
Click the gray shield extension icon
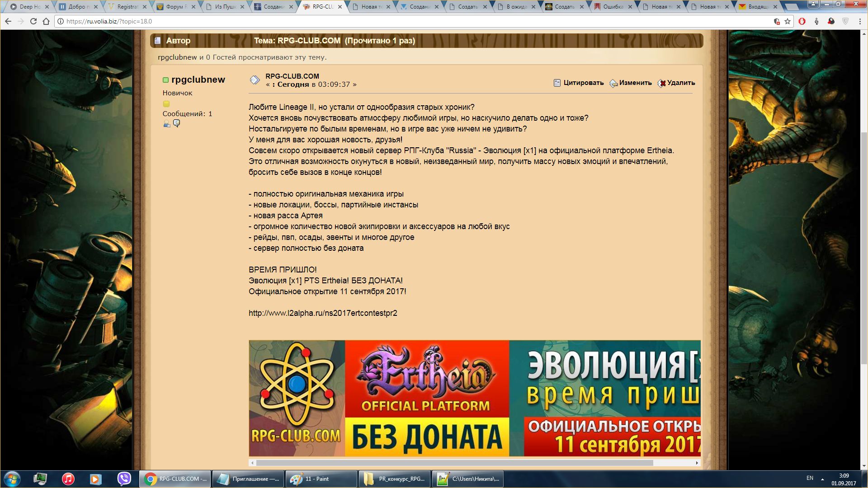[845, 21]
